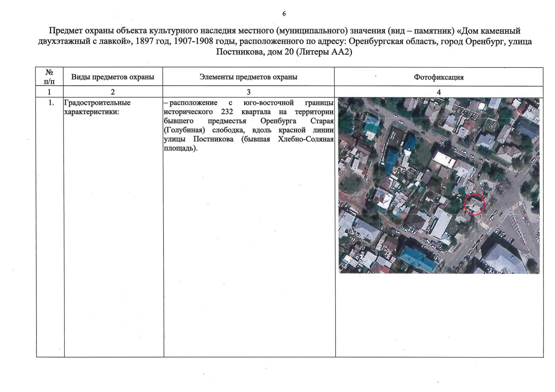This screenshot has height=392, width=555.
Task: Click the column number cell '4'
Action: click(439, 92)
